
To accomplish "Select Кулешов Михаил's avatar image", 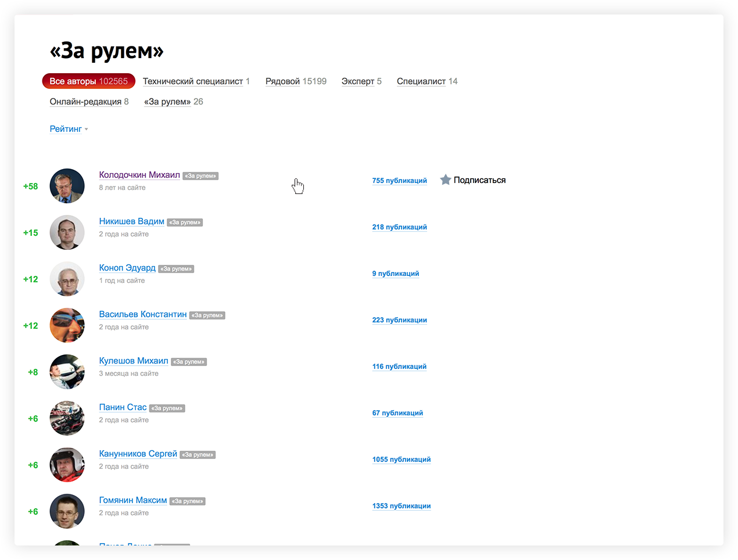I will [67, 372].
